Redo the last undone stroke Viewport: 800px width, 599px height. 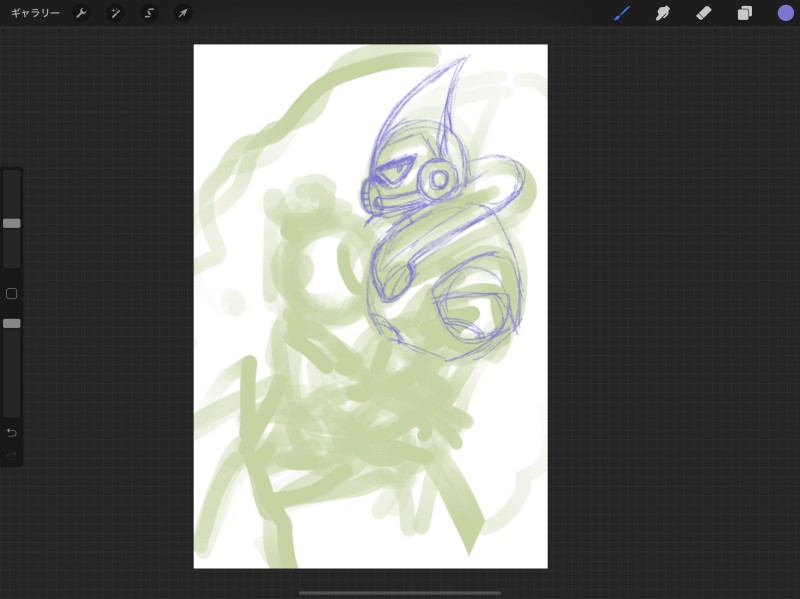click(x=12, y=455)
